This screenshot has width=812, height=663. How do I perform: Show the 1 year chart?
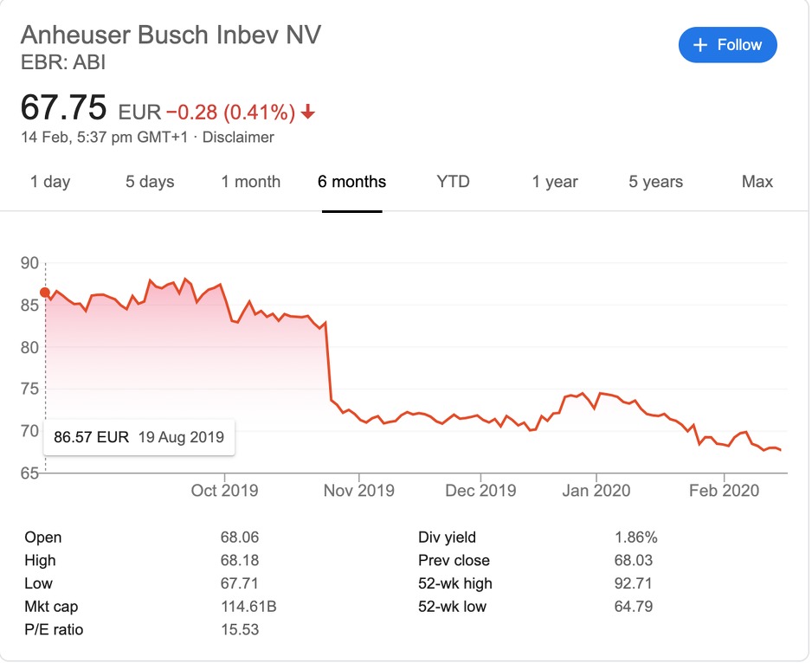555,182
